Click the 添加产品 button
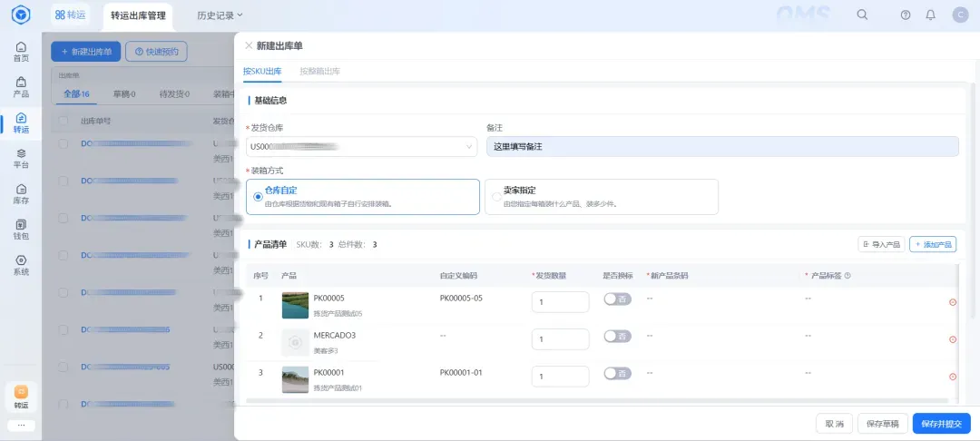Screen dimensions: 980x441 click(933, 244)
